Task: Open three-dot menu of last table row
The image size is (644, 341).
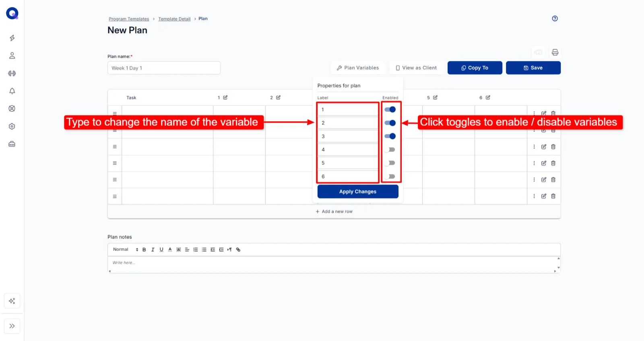Action: (534, 196)
